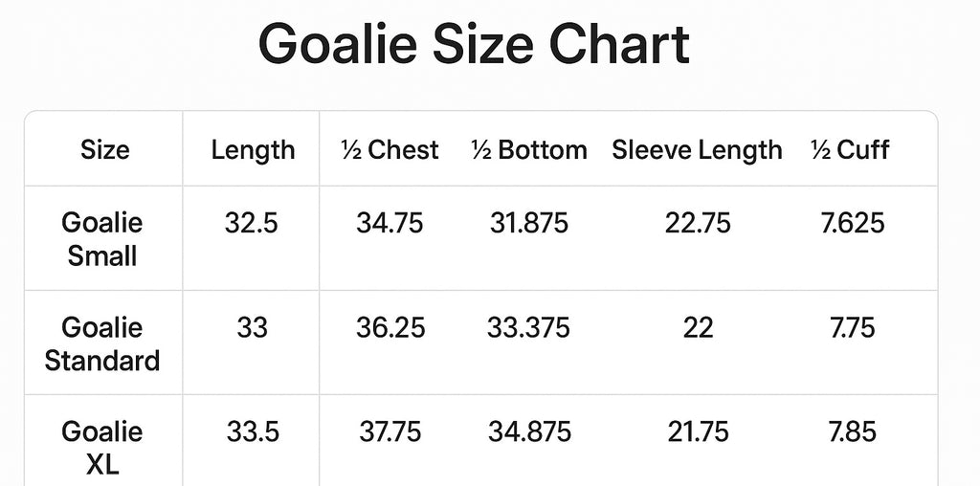This screenshot has height=486, width=980.
Task: Select the Goalie Standard row label
Action: [101, 344]
